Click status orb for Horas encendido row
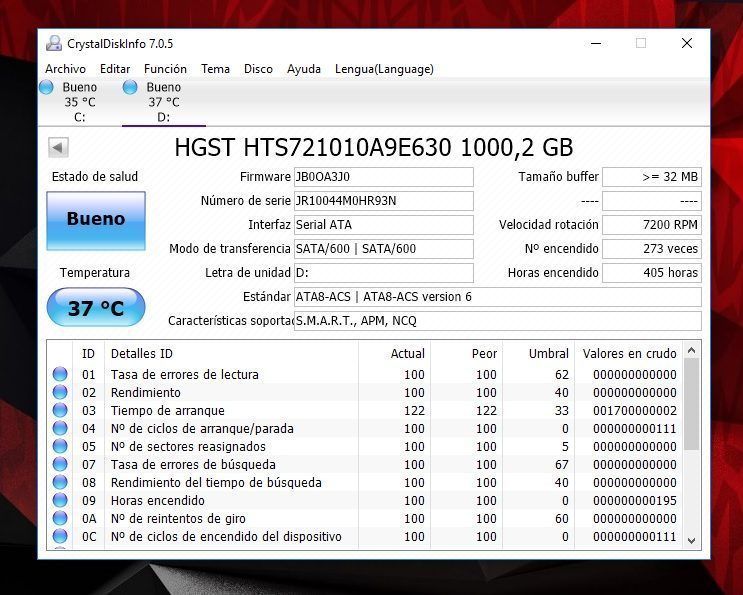This screenshot has width=743, height=595. pyautogui.click(x=60, y=501)
